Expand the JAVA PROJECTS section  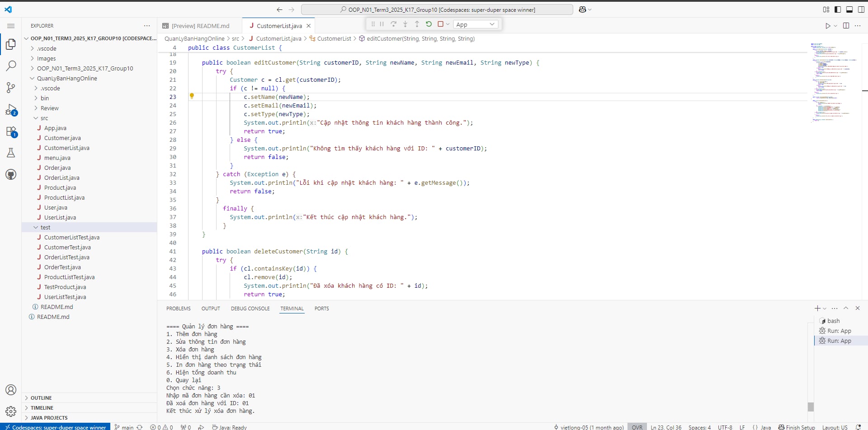[x=89, y=418]
